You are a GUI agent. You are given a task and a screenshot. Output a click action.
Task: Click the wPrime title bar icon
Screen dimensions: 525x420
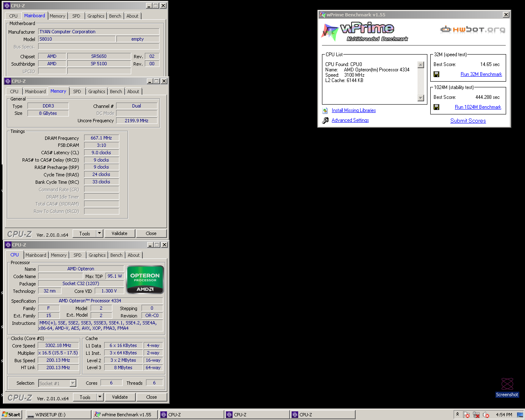click(x=322, y=15)
